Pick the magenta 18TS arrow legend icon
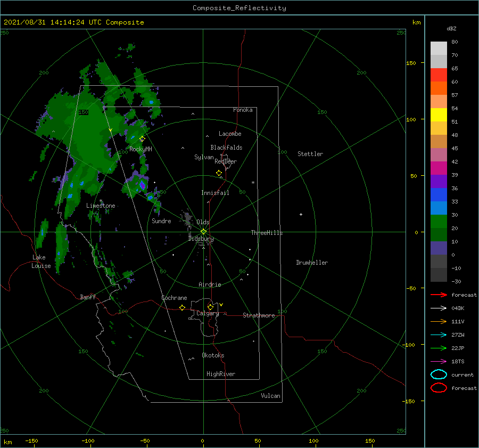This screenshot has width=479, height=448. click(x=439, y=362)
